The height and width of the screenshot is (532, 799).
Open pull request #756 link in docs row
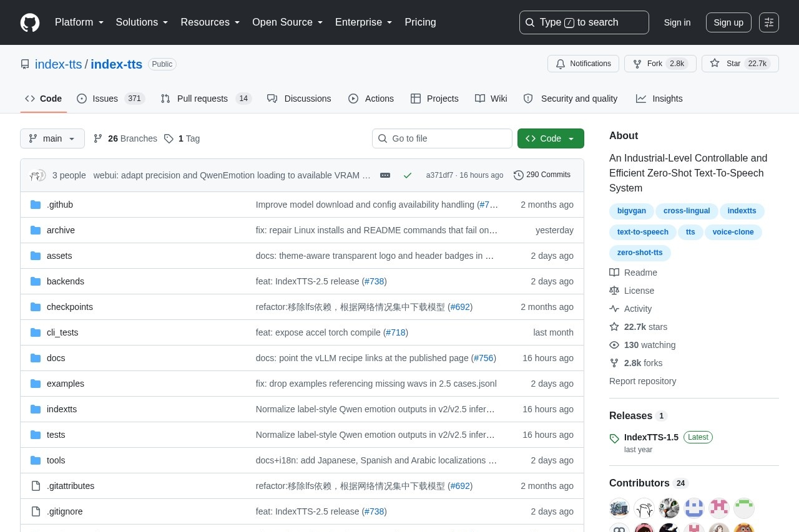484,358
